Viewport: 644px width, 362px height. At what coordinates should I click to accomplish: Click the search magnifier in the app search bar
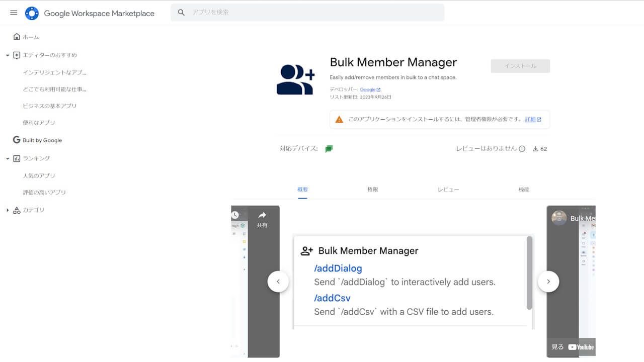click(x=181, y=13)
